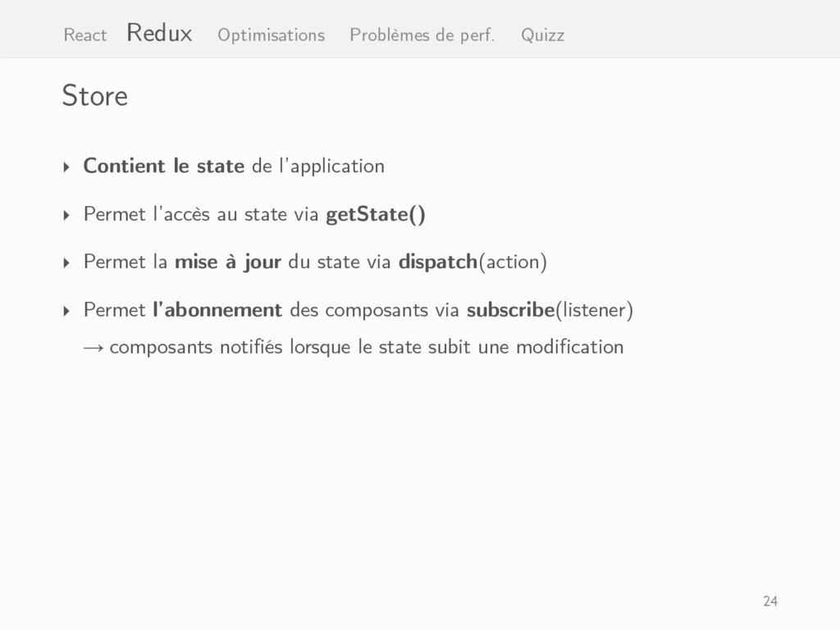Screen dimensions: 840x630
Task: Open the Problèmes de perf. section
Action: click(x=422, y=34)
